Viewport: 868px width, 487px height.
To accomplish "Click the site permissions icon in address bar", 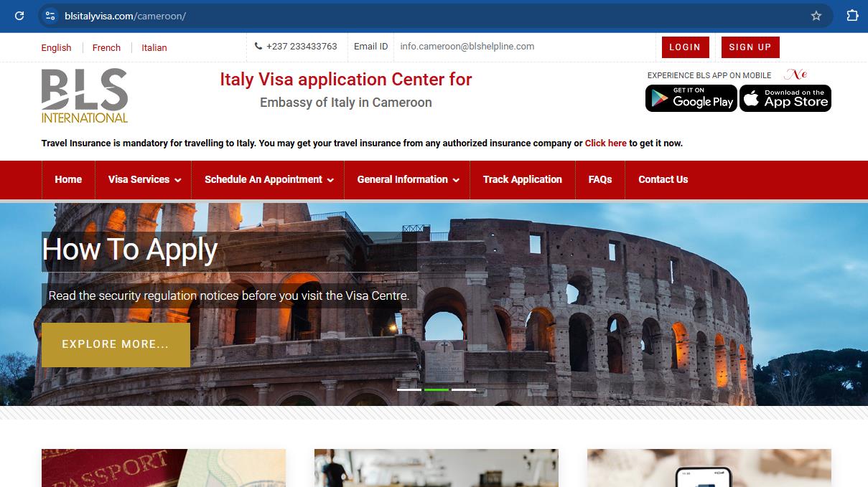I will click(49, 15).
